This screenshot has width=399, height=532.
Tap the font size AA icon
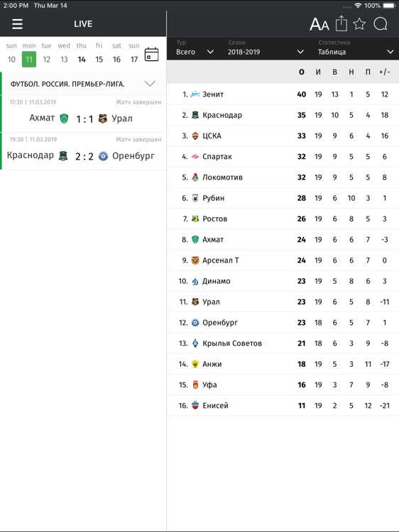point(319,24)
